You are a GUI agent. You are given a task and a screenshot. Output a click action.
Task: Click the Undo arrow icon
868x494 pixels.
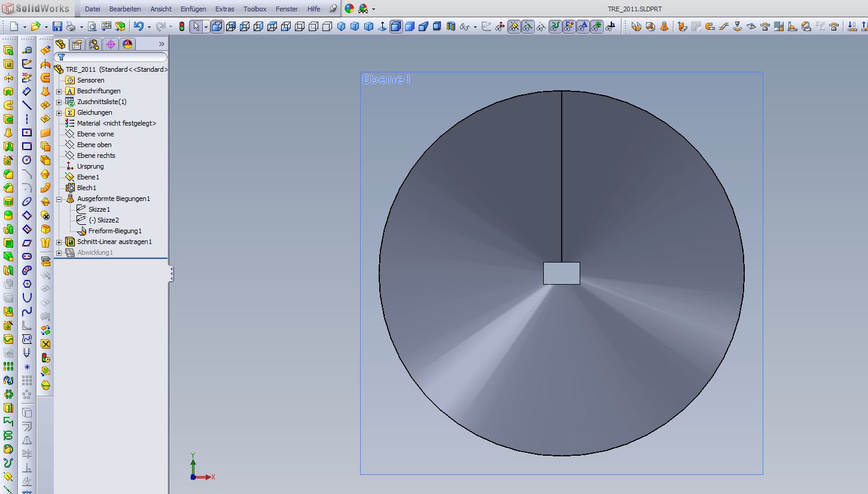(x=138, y=26)
